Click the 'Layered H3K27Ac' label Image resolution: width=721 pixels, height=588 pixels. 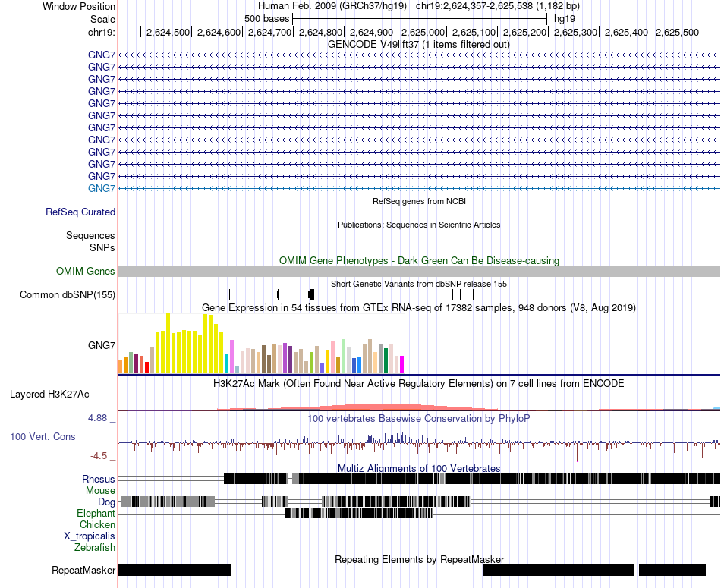pyautogui.click(x=49, y=394)
